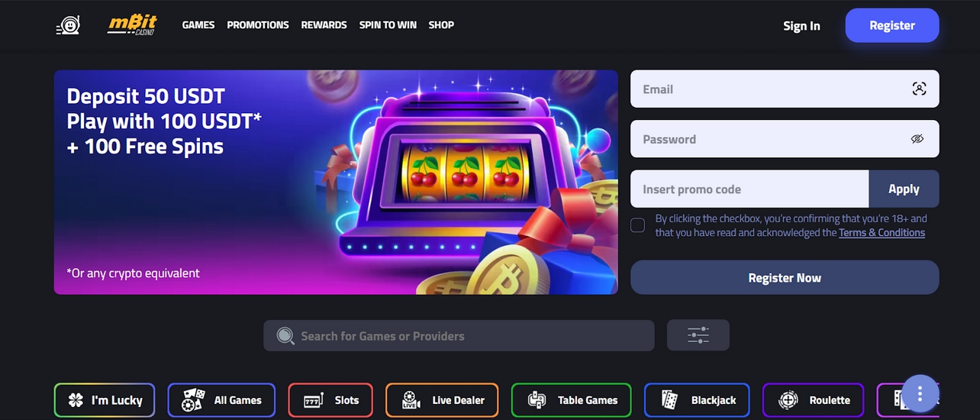980x420 pixels.
Task: Open the game filter sliders button
Action: point(698,335)
